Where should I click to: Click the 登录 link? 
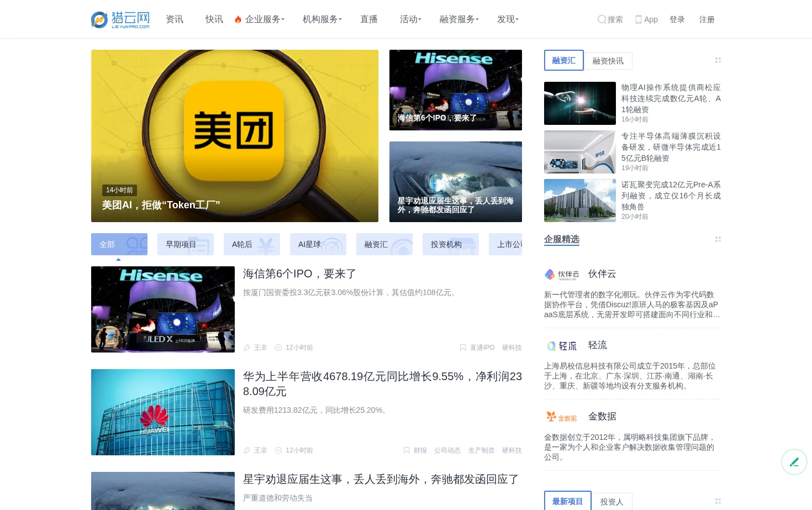[677, 19]
